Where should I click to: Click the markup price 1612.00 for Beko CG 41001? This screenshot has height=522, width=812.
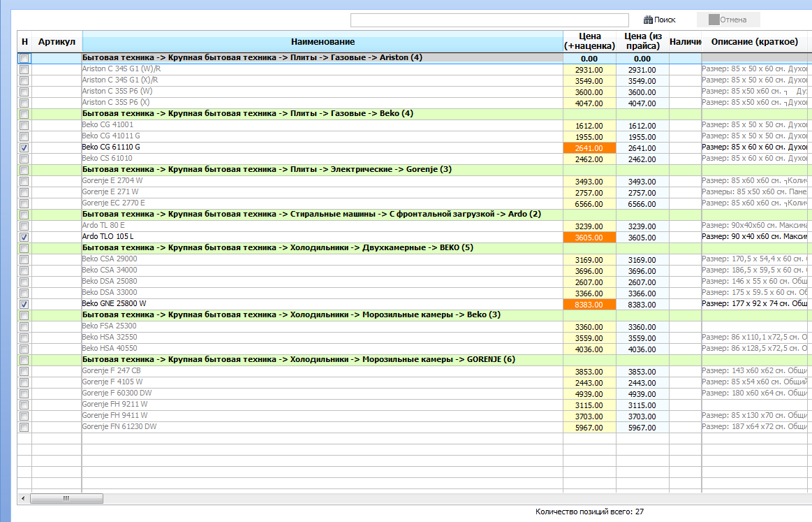(x=589, y=126)
